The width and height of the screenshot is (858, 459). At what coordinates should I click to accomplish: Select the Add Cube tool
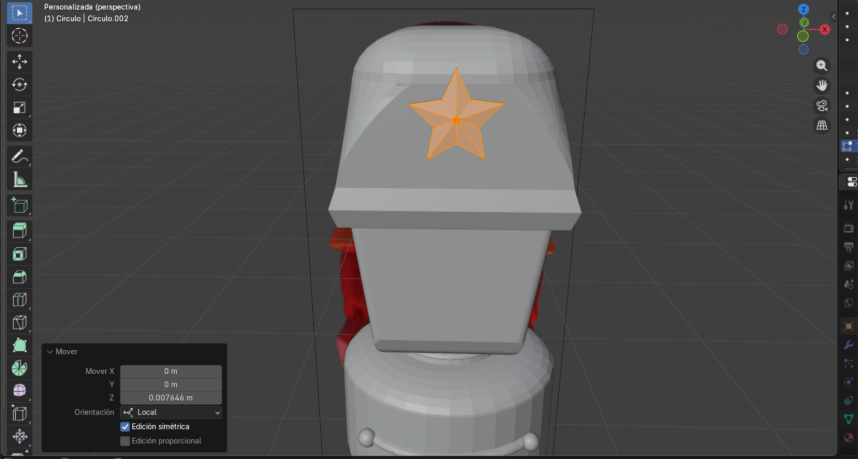coord(19,205)
